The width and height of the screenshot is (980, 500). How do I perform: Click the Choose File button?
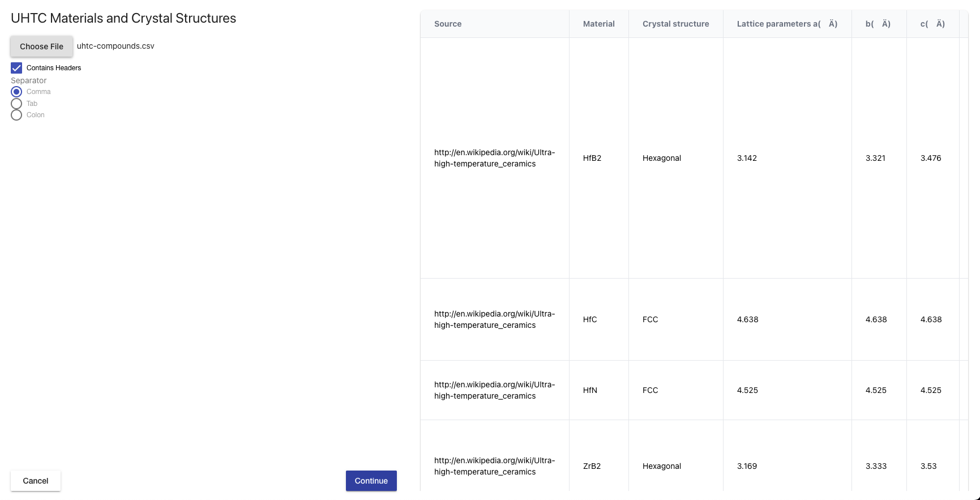coord(41,46)
